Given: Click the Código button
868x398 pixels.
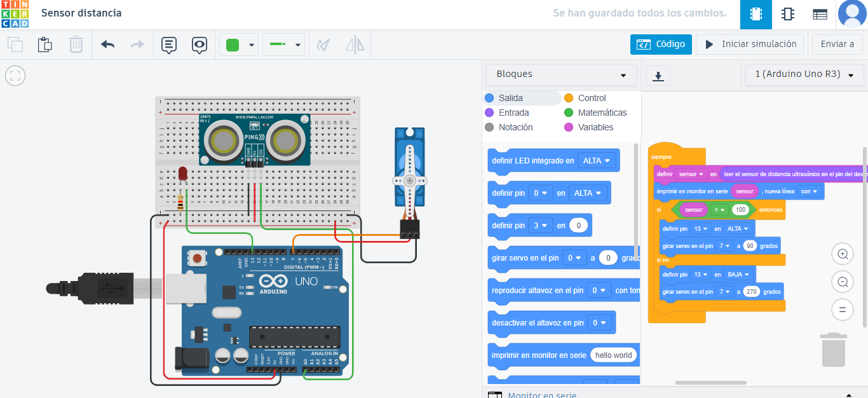Looking at the screenshot, I should point(661,45).
